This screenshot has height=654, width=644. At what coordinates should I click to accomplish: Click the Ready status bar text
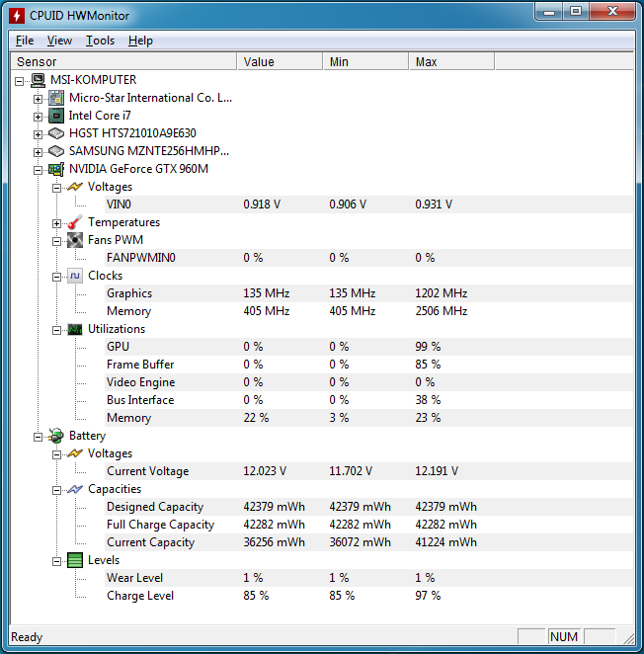27,637
